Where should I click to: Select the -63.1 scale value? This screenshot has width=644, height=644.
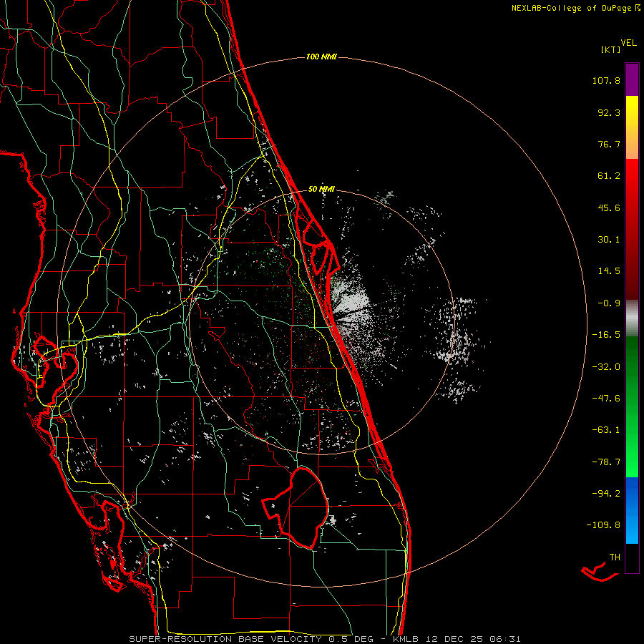tap(606, 430)
